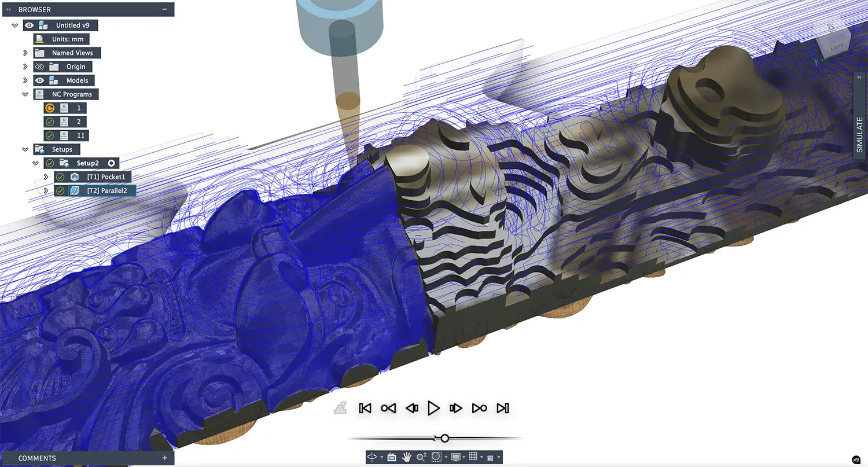Jump to the end of the simulation

503,408
